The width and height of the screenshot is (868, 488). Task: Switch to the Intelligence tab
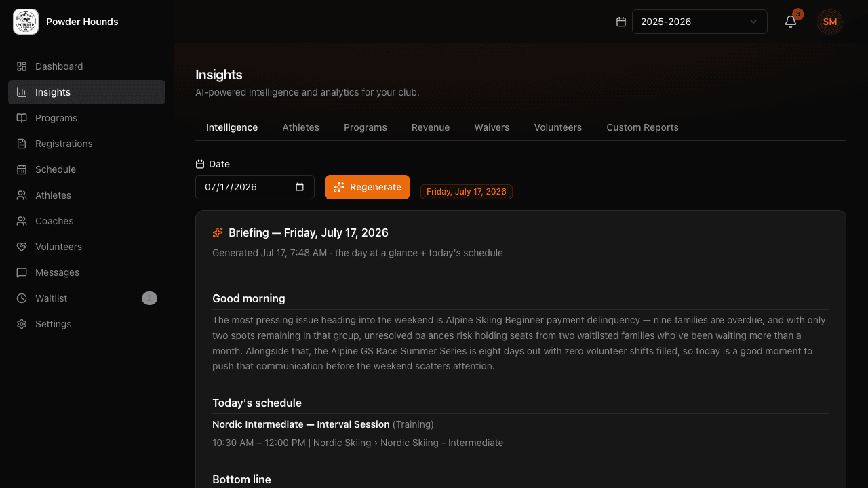(x=232, y=127)
